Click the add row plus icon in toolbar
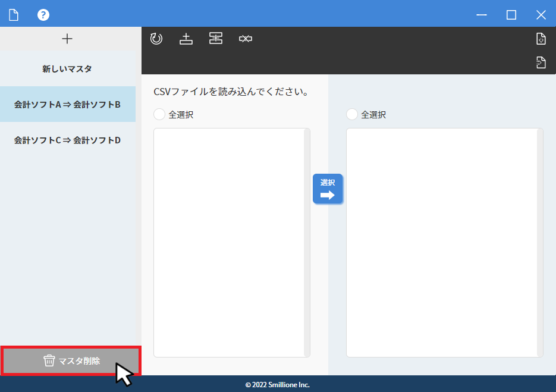The width and height of the screenshot is (556, 392). 186,39
